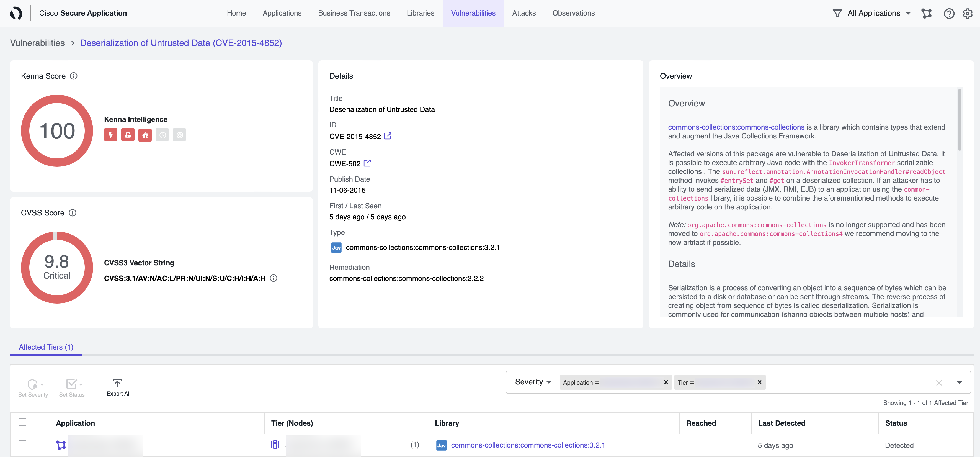Screen dimensions: 980x457
Task: Open the Business Transactions tab
Action: point(354,13)
